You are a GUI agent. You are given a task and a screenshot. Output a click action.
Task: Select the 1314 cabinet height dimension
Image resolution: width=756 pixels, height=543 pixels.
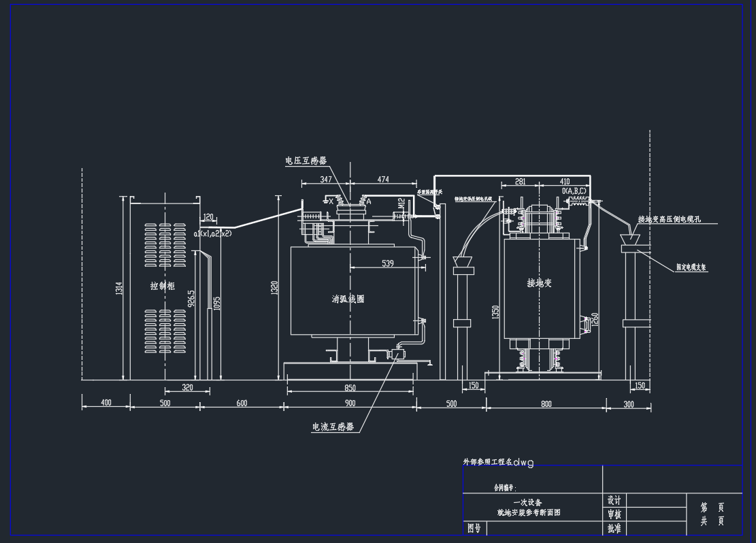118,289
